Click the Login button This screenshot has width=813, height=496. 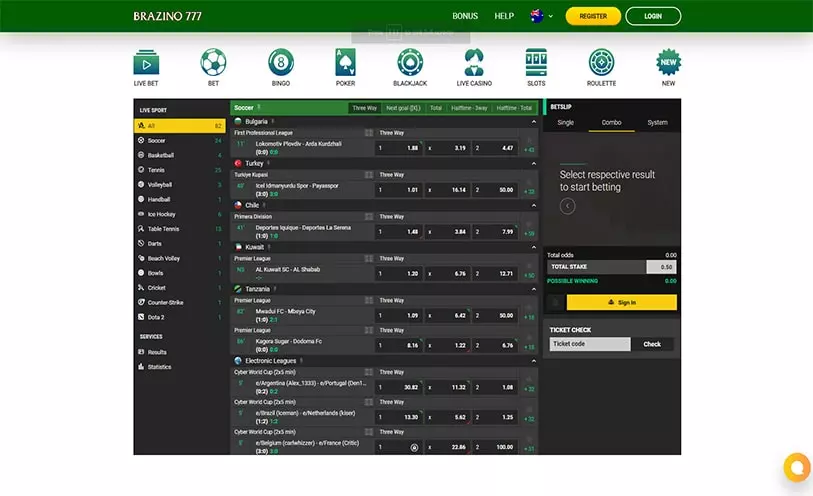pos(653,16)
